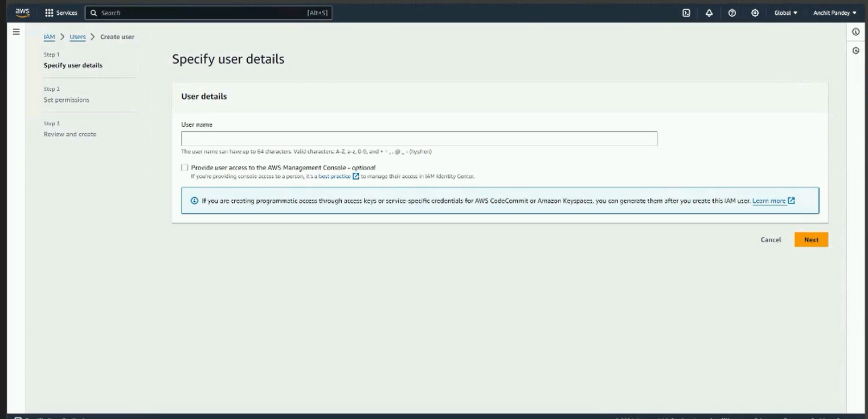Open the clock history icon on right edge
Image resolution: width=868 pixels, height=419 pixels.
point(855,51)
